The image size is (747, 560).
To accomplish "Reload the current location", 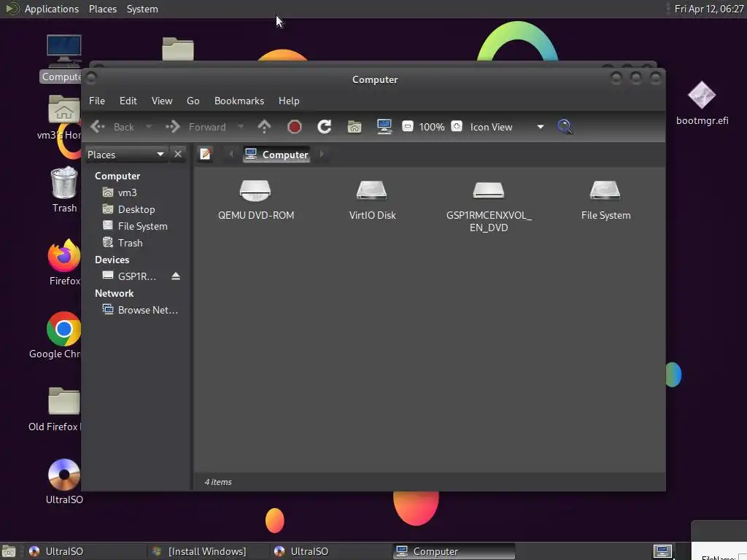I will pyautogui.click(x=325, y=127).
